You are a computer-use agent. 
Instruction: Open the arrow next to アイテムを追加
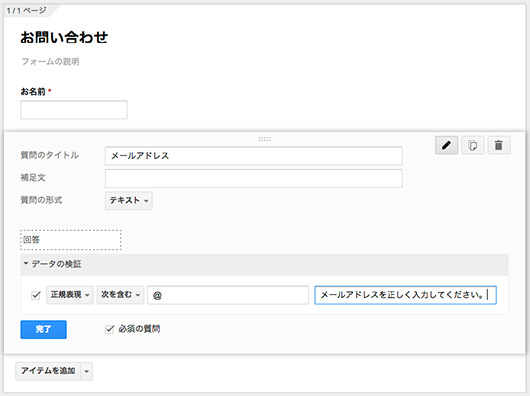pos(87,371)
